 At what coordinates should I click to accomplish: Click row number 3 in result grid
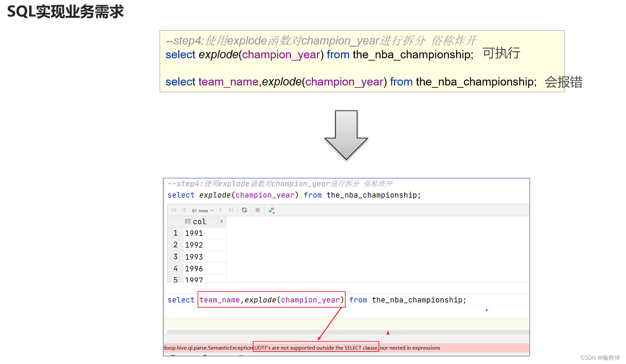(x=175, y=257)
